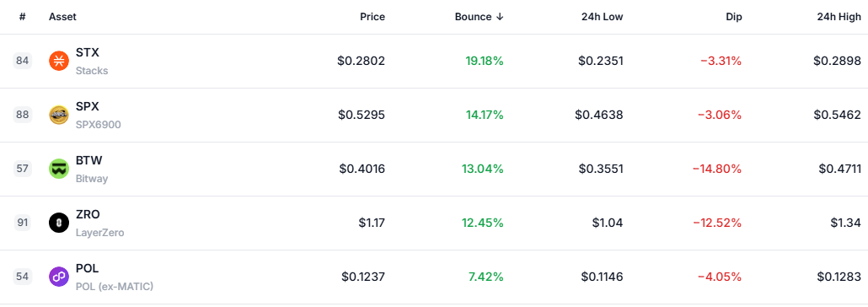Click the POL (ex-MATIC) coin icon
Screen dimensions: 868x307
tap(59, 277)
